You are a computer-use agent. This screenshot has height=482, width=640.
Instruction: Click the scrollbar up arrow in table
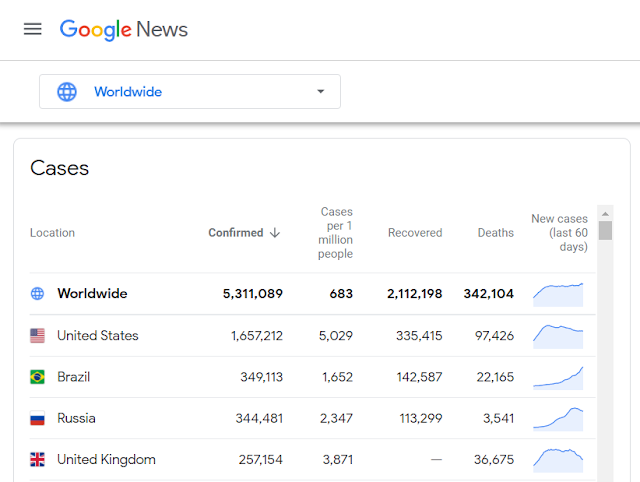coord(605,213)
